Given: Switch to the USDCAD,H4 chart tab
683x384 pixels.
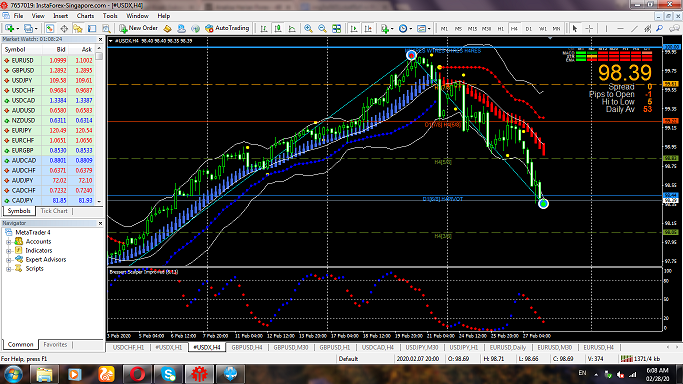Looking at the screenshot, I should (378, 347).
